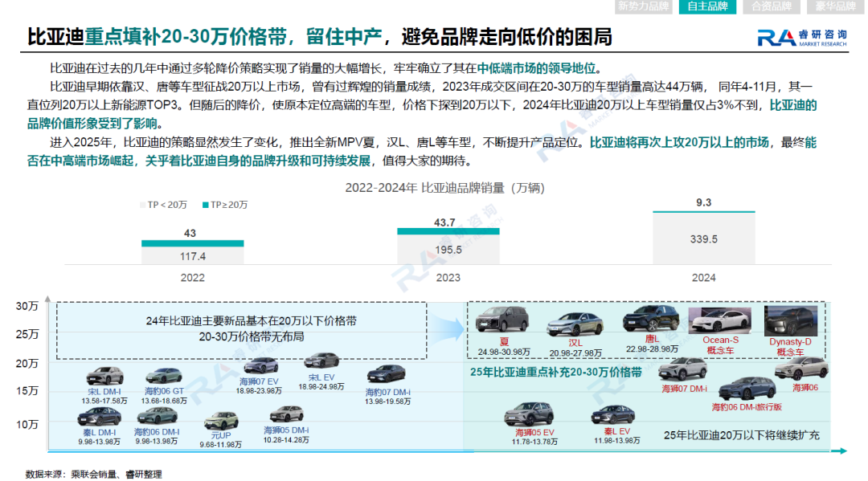This screenshot has width=868, height=481.
Task: Click the 汉L car image
Action: click(x=575, y=324)
